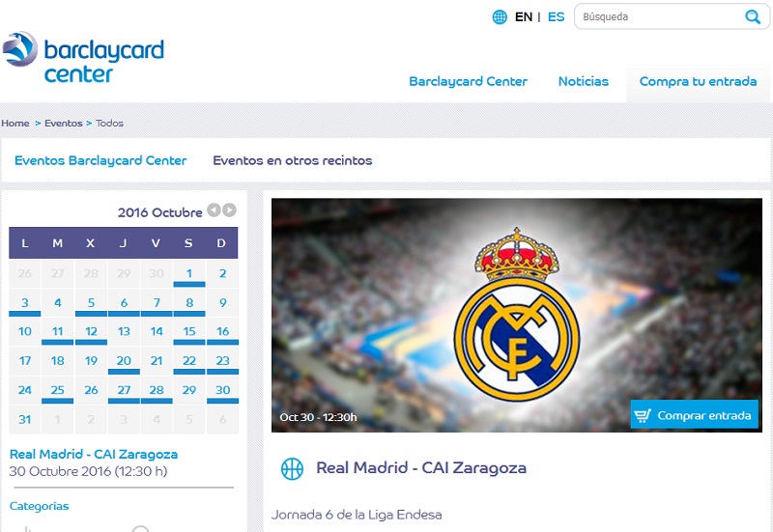The height and width of the screenshot is (532, 773).
Task: Select October 12 in calendar
Action: pos(91,332)
